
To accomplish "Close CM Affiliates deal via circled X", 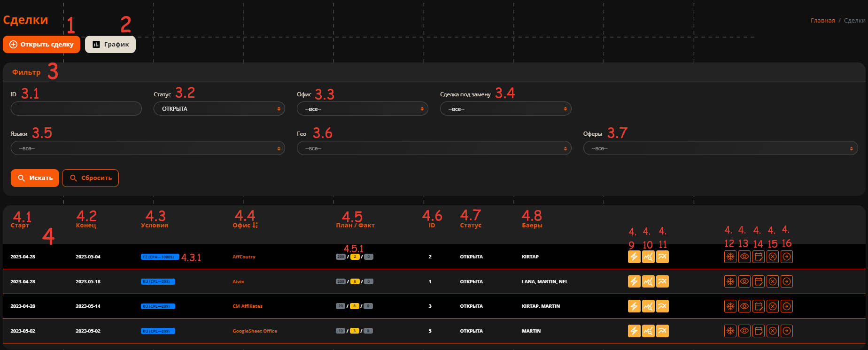I will (x=773, y=306).
